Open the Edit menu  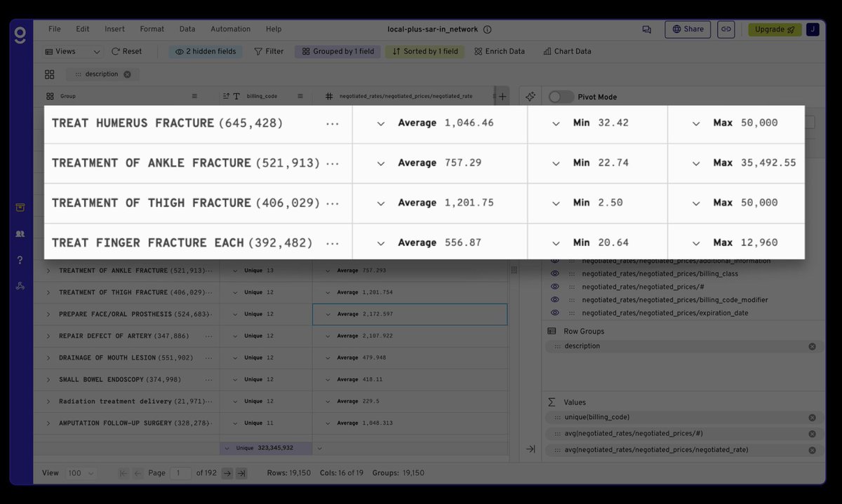coord(83,29)
